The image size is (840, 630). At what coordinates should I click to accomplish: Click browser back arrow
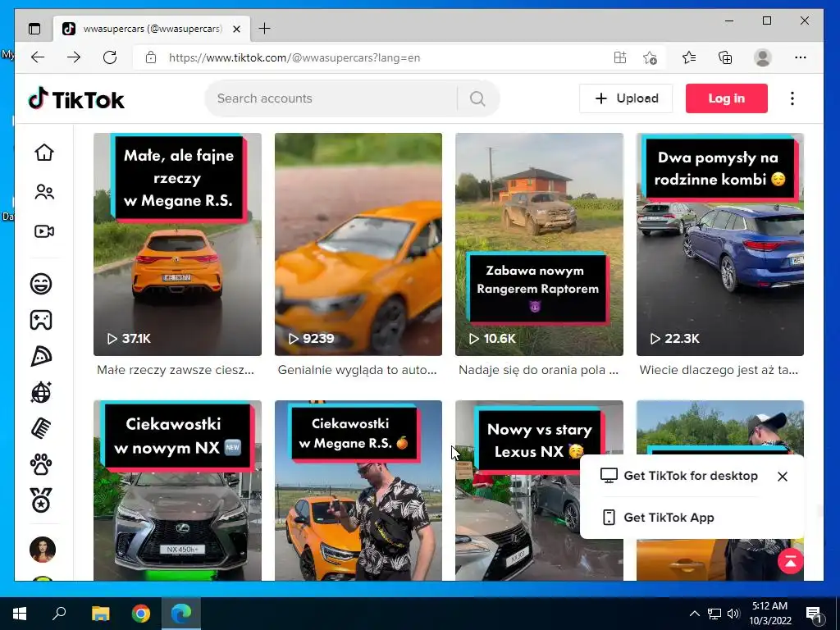(38, 57)
